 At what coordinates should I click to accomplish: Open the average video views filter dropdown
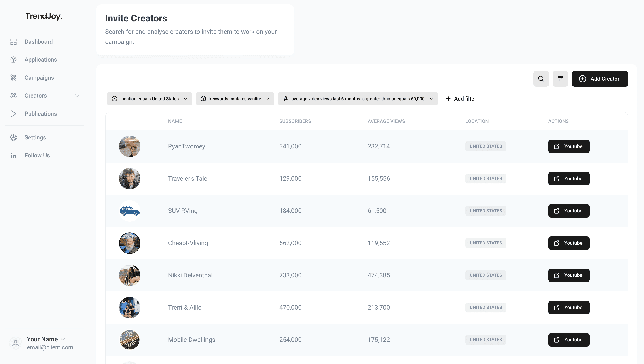pos(358,99)
